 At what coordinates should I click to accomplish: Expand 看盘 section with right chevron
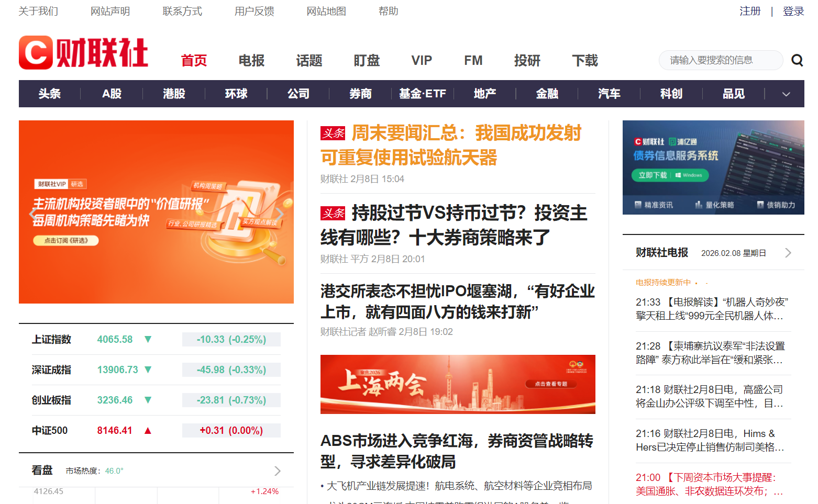click(x=278, y=471)
